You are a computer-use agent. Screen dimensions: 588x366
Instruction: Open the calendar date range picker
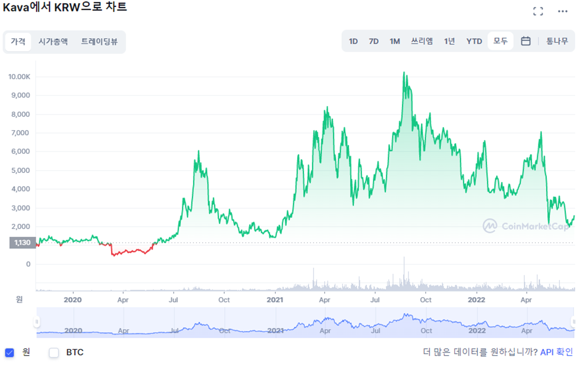click(525, 41)
